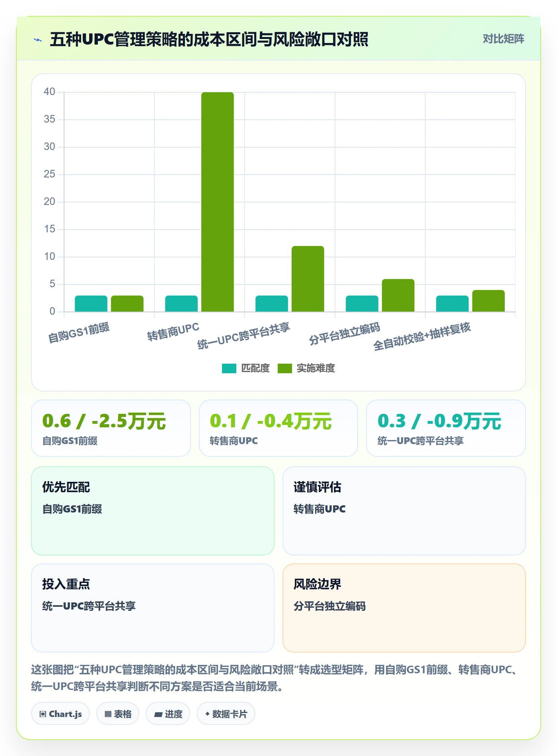The height and width of the screenshot is (756, 557).
Task: Click the 分平台独立编码 实施难度 bar
Action: pyautogui.click(x=398, y=295)
